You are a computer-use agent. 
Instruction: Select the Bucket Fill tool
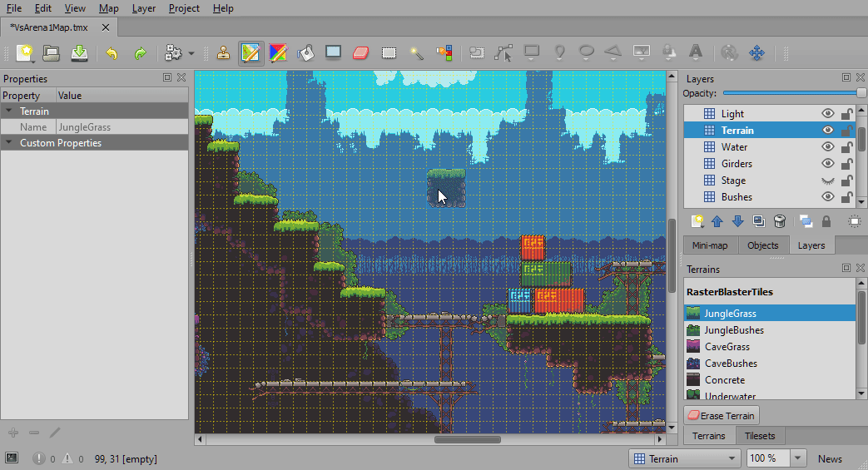coord(306,53)
